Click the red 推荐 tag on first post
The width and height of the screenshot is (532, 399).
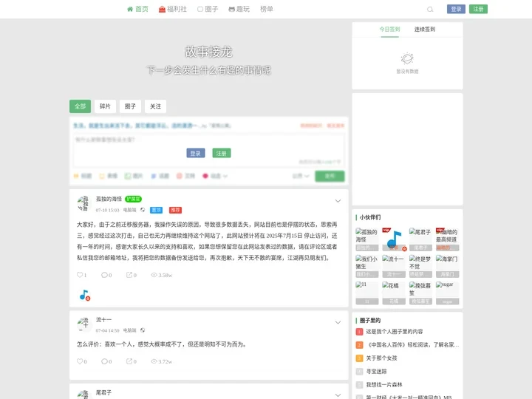pyautogui.click(x=175, y=210)
